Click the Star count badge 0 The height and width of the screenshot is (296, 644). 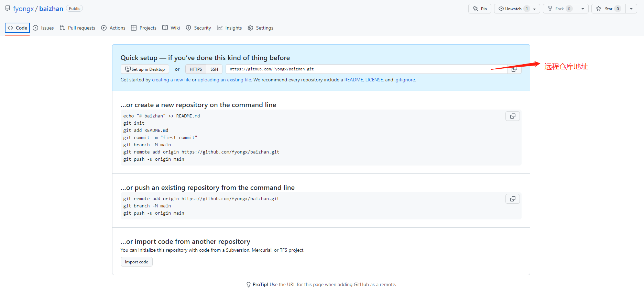coord(618,9)
